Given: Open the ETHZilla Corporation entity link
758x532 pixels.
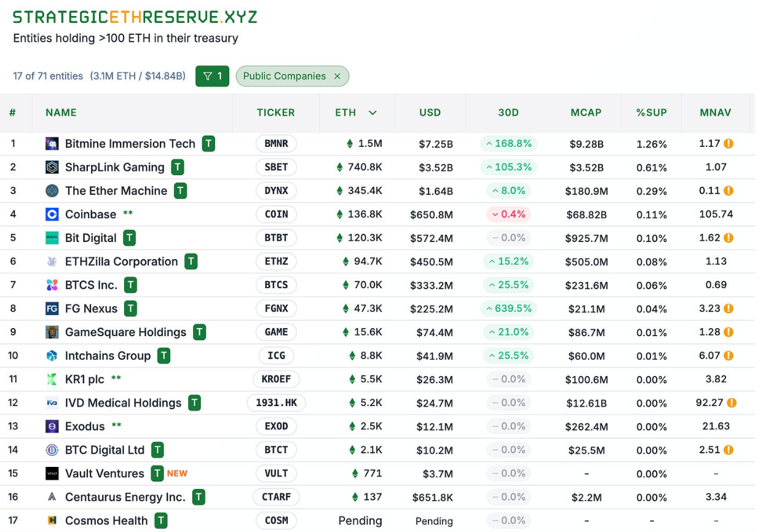Looking at the screenshot, I should [x=121, y=262].
